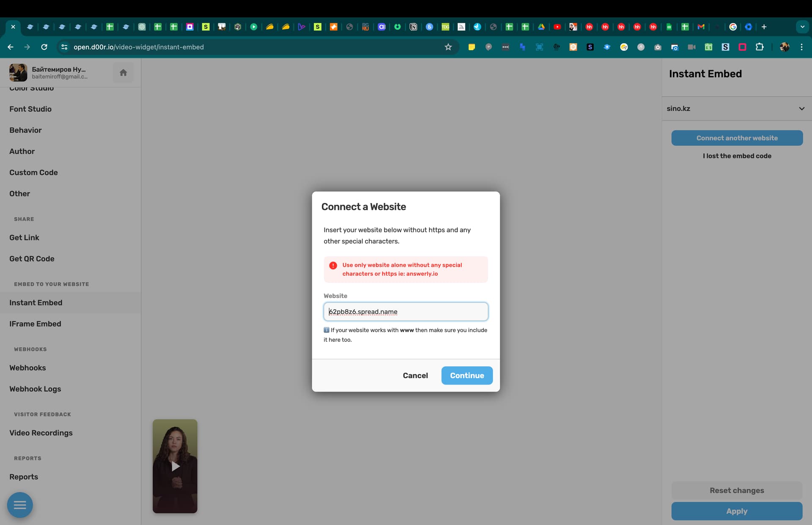
Task: Click the back navigation arrow
Action: tap(11, 47)
